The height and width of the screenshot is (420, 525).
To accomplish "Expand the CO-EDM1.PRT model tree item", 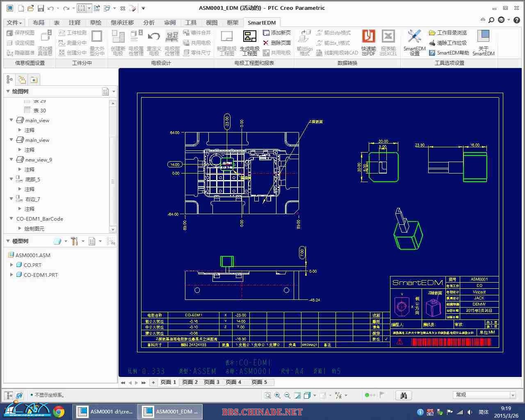I will pyautogui.click(x=11, y=275).
